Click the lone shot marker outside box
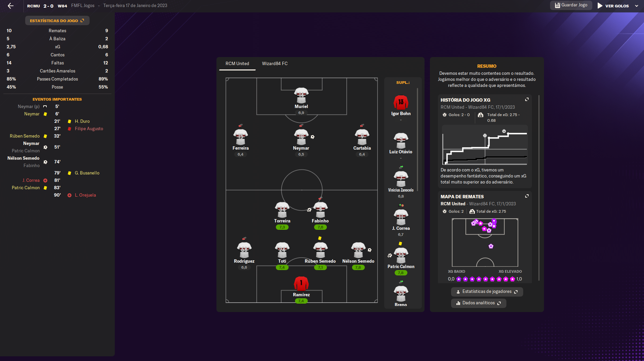Image resolution: width=644 pixels, height=361 pixels. tap(491, 246)
